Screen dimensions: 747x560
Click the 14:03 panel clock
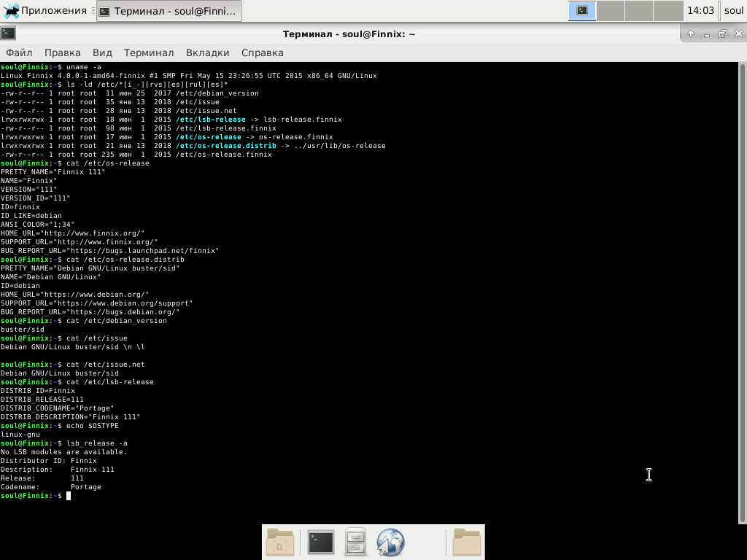(700, 10)
